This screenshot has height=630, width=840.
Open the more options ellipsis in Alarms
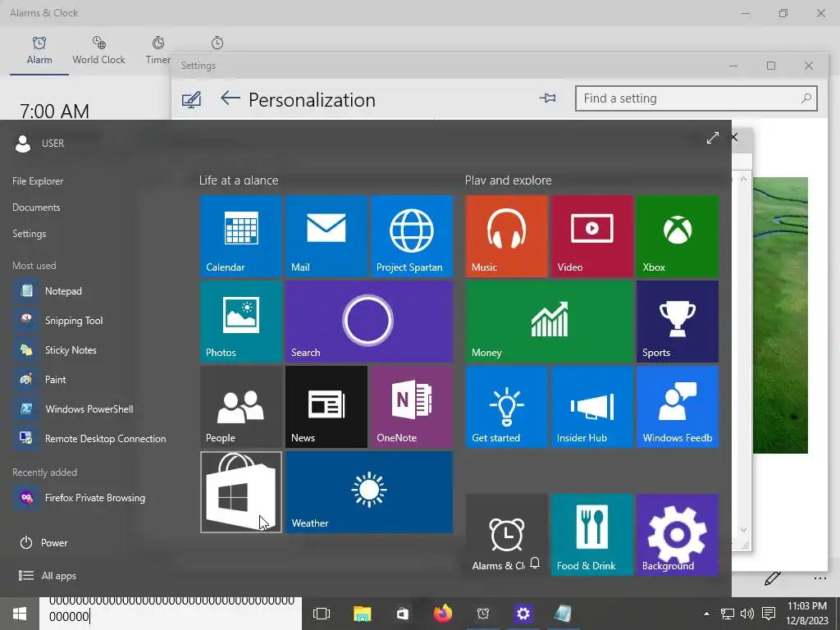coord(819,578)
